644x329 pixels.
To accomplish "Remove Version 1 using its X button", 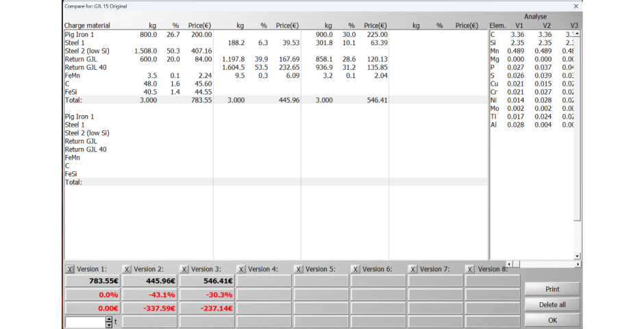I will pyautogui.click(x=69, y=269).
